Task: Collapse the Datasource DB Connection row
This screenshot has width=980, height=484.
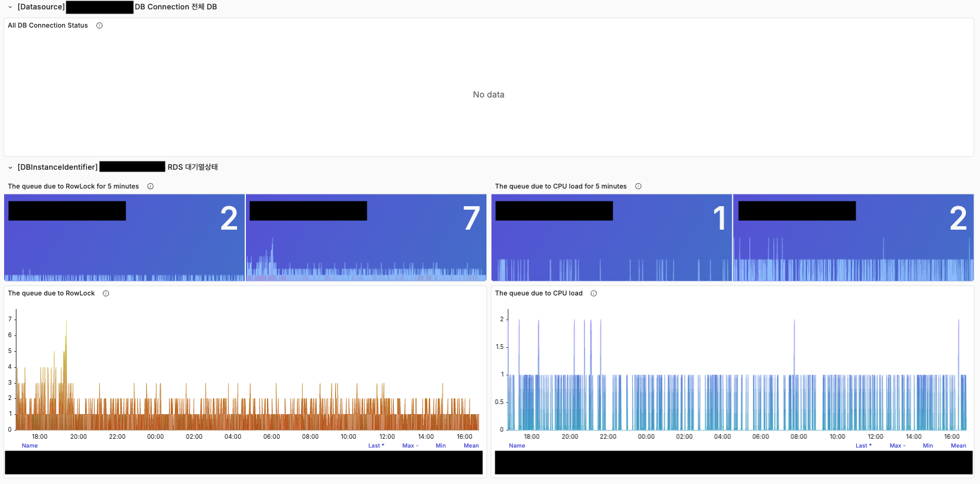Action: click(10, 7)
